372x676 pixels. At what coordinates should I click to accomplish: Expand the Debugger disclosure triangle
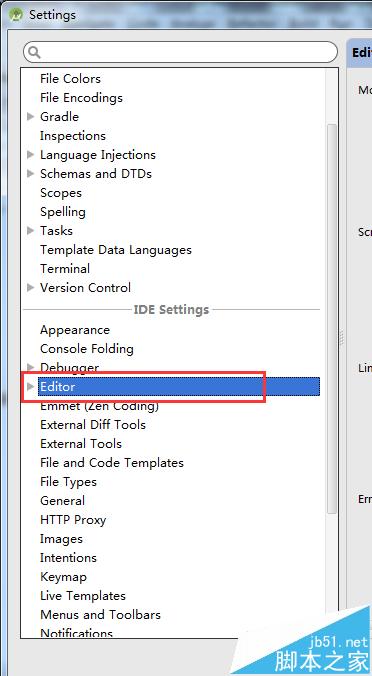point(30,367)
